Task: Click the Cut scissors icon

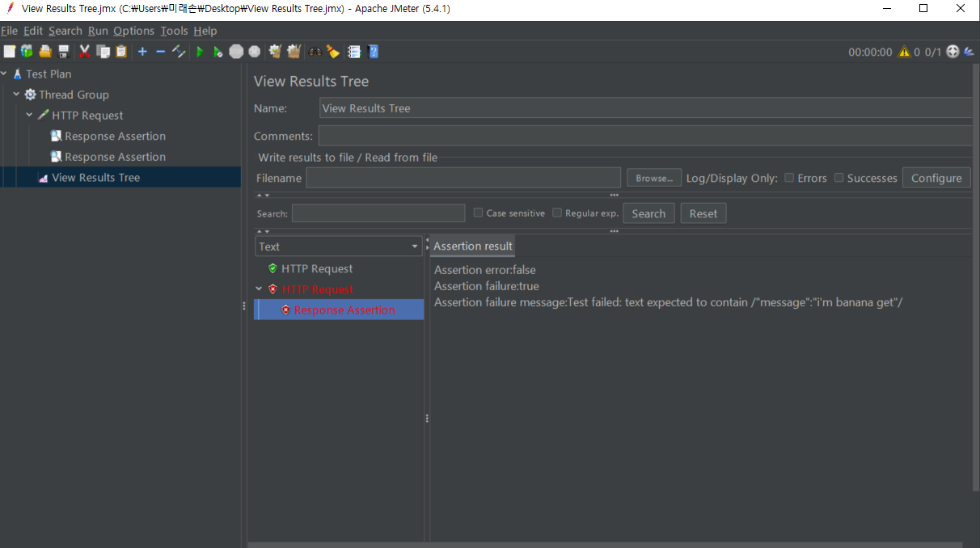Action: pos(84,52)
